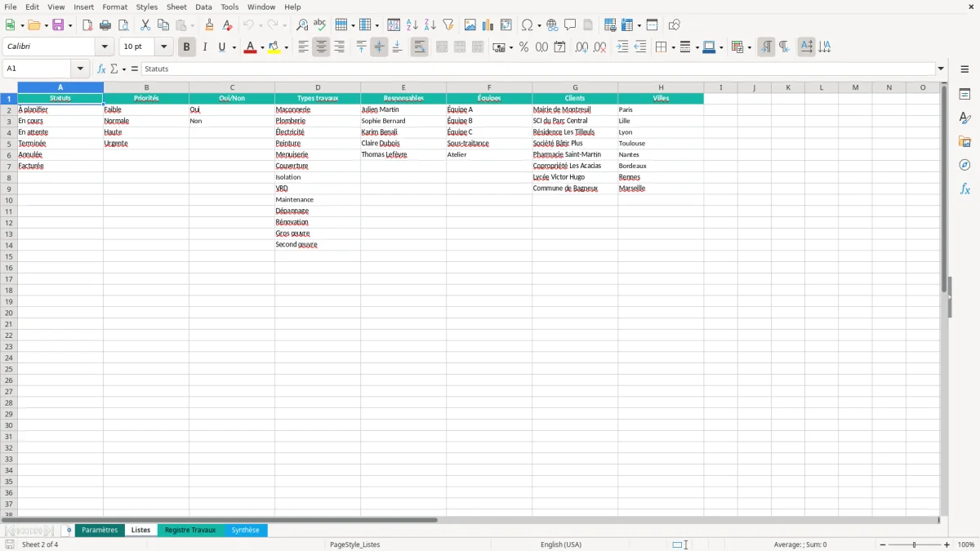The image size is (980, 551).
Task: Toggle Bold formatting
Action: pos(187,47)
